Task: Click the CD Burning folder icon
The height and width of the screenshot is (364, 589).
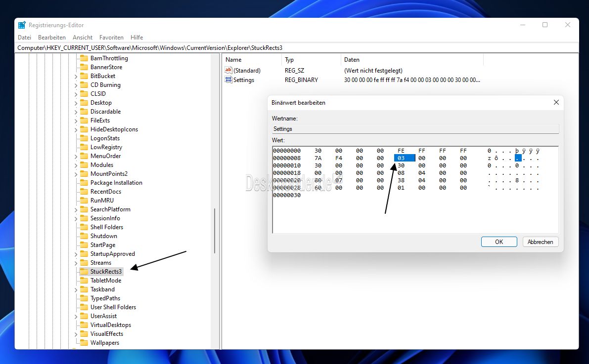Action: click(84, 85)
